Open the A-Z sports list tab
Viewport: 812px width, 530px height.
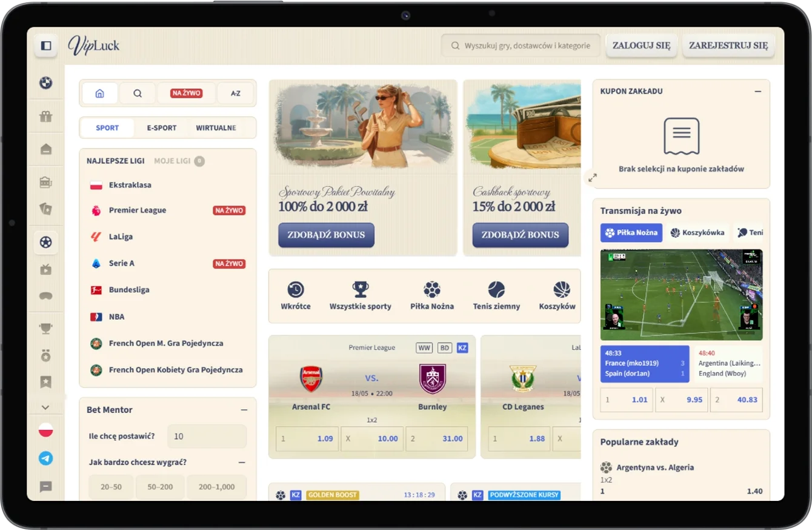pyautogui.click(x=236, y=93)
